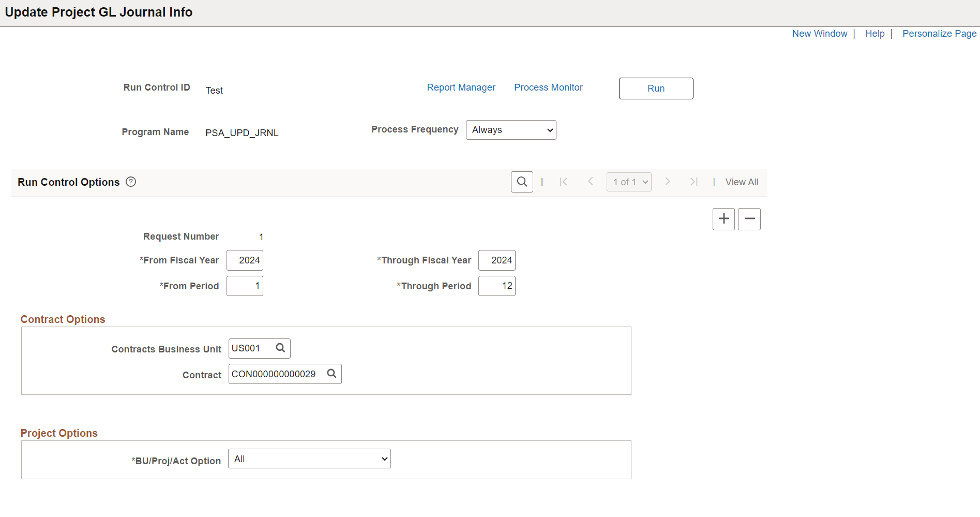Viewport: 980px width, 517px height.
Task: Click the Through Period input field
Action: (496, 286)
